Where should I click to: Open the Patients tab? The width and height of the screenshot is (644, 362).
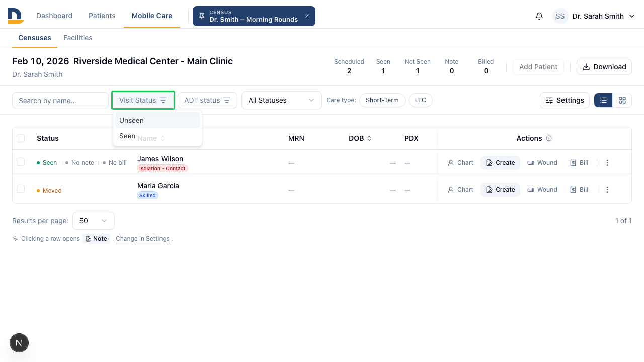102,16
